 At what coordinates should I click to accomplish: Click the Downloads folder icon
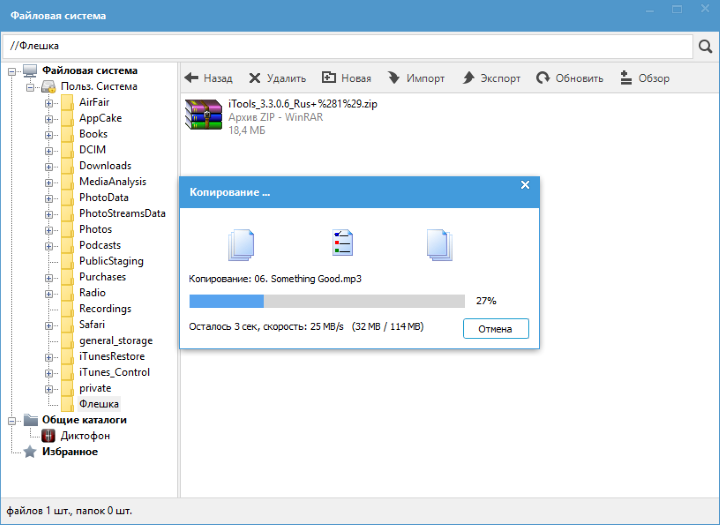click(x=68, y=166)
